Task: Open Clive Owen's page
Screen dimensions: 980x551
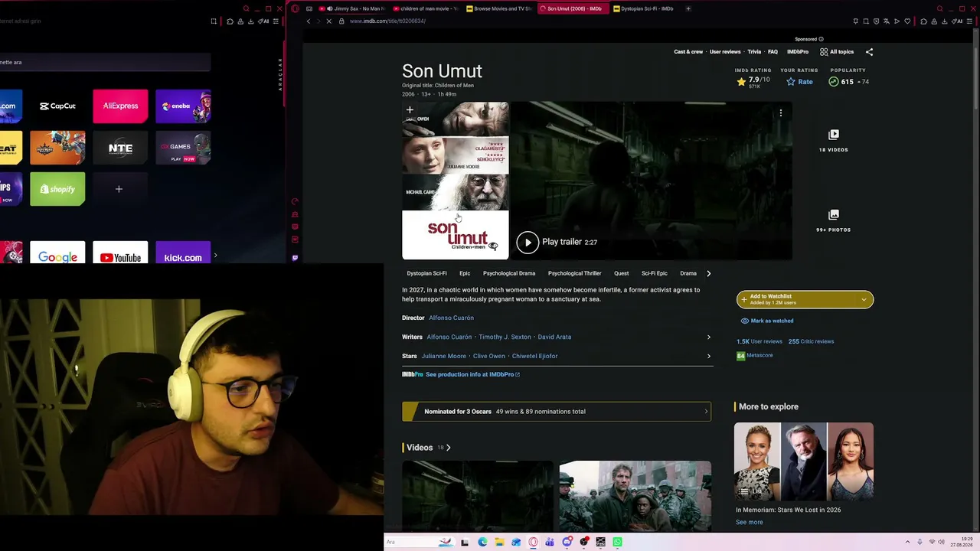Action: [x=489, y=356]
